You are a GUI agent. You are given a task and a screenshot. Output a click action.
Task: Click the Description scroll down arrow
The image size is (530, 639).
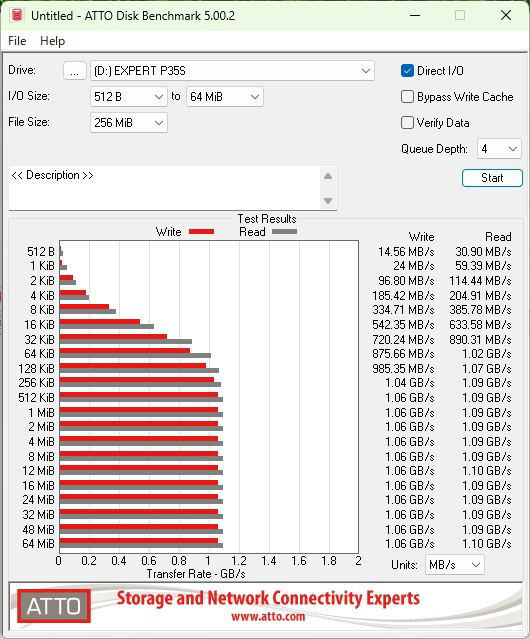coord(328,201)
